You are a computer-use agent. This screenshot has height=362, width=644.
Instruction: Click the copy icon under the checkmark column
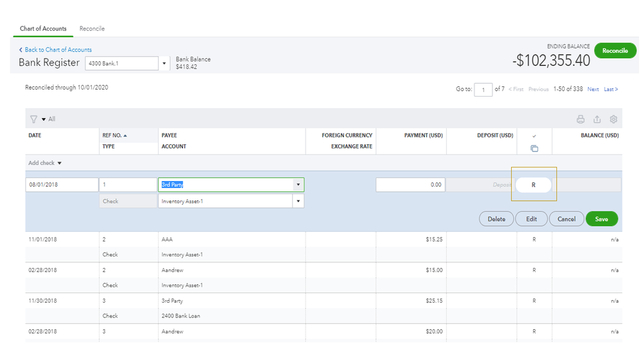534,149
